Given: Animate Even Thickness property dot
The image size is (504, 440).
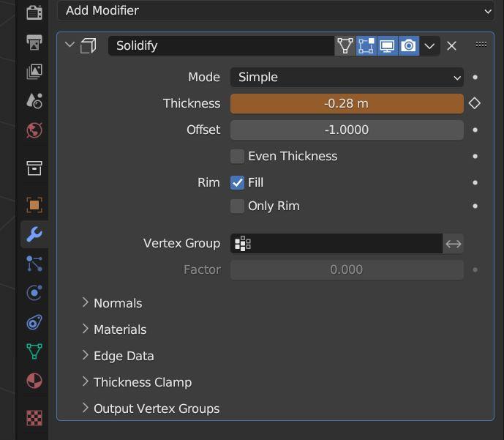Looking at the screenshot, I should (475, 157).
